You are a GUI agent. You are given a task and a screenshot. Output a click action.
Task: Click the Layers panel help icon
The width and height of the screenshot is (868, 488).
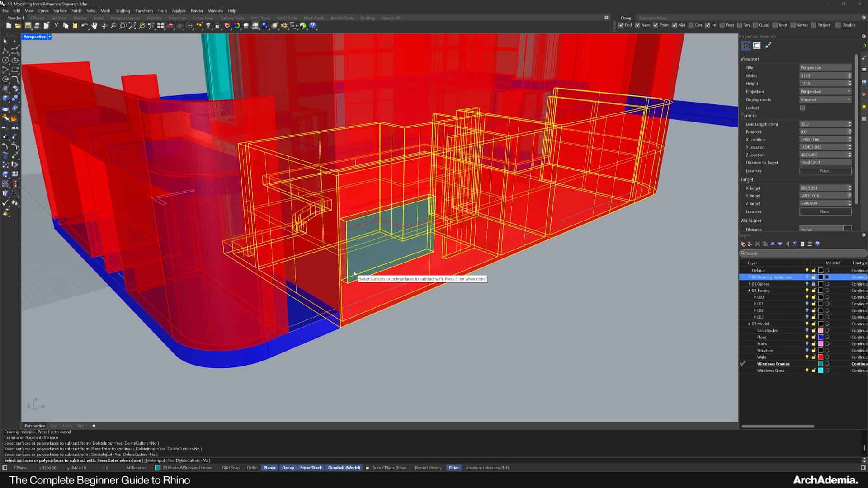(817, 244)
